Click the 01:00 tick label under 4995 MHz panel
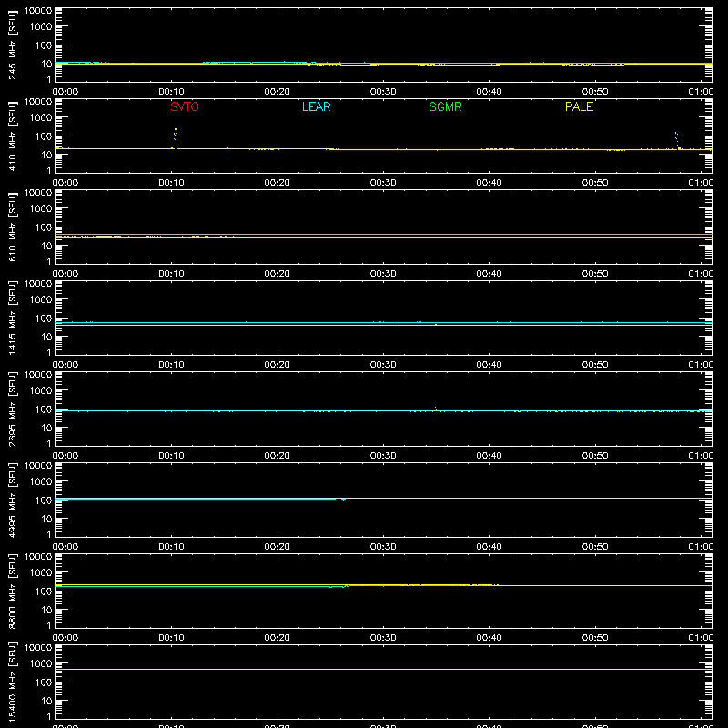The width and height of the screenshot is (728, 728). tap(701, 547)
